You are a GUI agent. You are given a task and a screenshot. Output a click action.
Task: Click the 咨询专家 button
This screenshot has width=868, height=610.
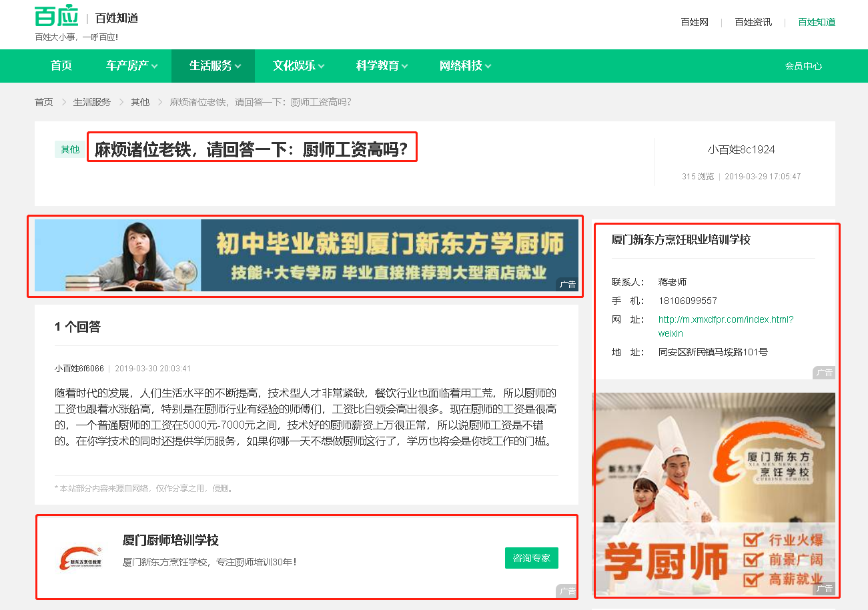point(532,558)
